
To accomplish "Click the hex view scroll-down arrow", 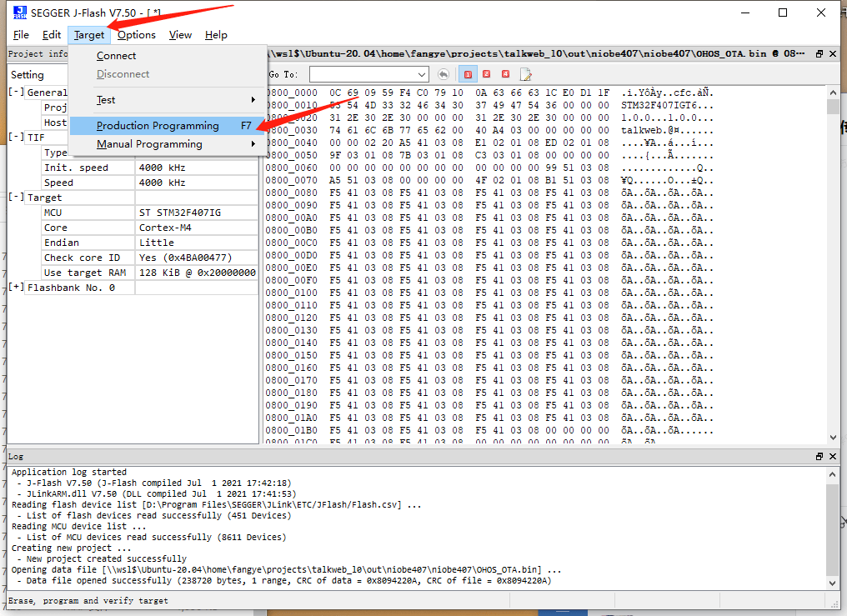I will pyautogui.click(x=833, y=438).
